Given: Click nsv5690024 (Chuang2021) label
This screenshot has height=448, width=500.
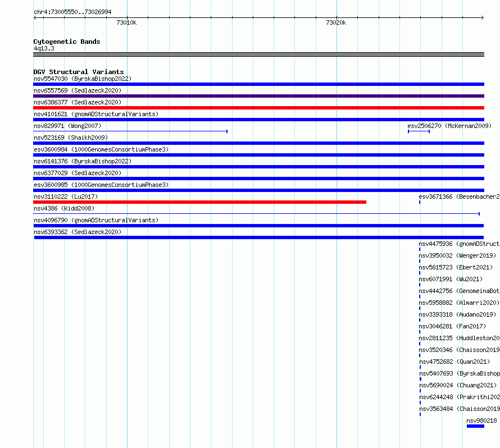Looking at the screenshot, I should 458,385.
